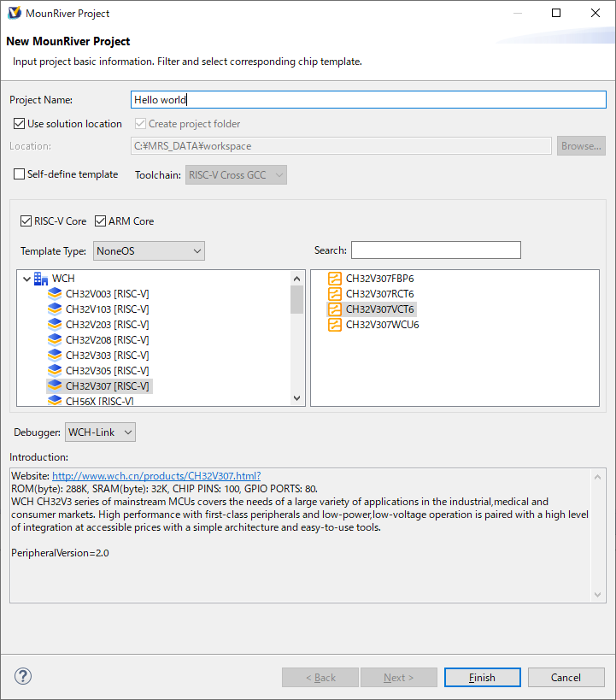Click the Location path field

[x=341, y=146]
